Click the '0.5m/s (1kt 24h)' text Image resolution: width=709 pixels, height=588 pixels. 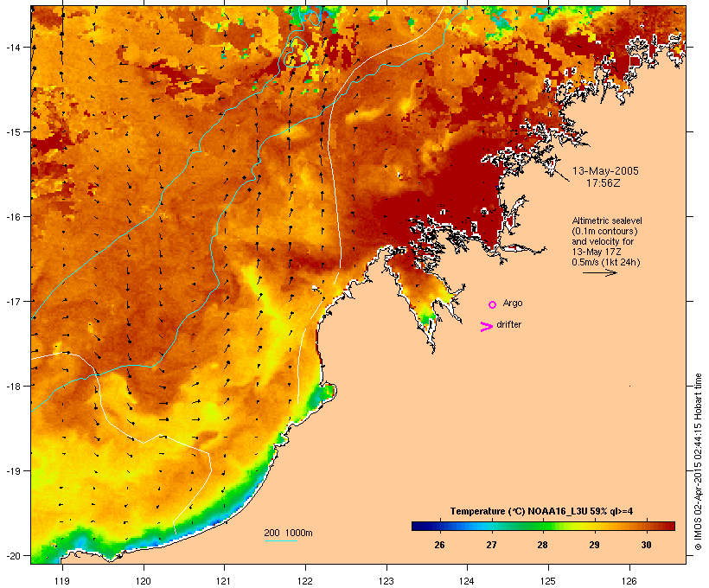click(606, 262)
